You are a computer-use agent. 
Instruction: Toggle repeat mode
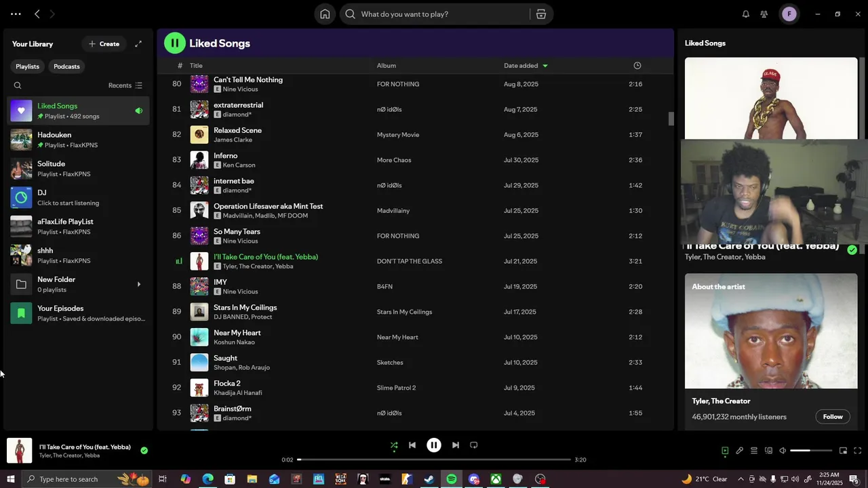pos(474,445)
